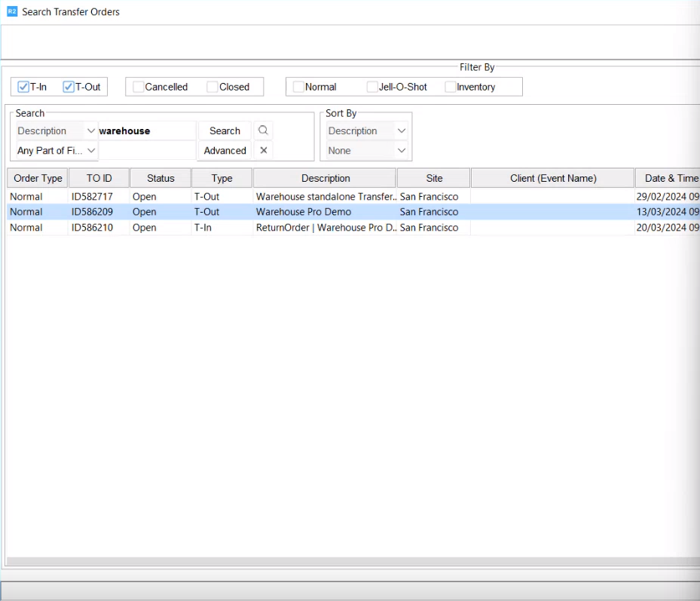
Task: Click the X clear search icon
Action: (x=263, y=150)
